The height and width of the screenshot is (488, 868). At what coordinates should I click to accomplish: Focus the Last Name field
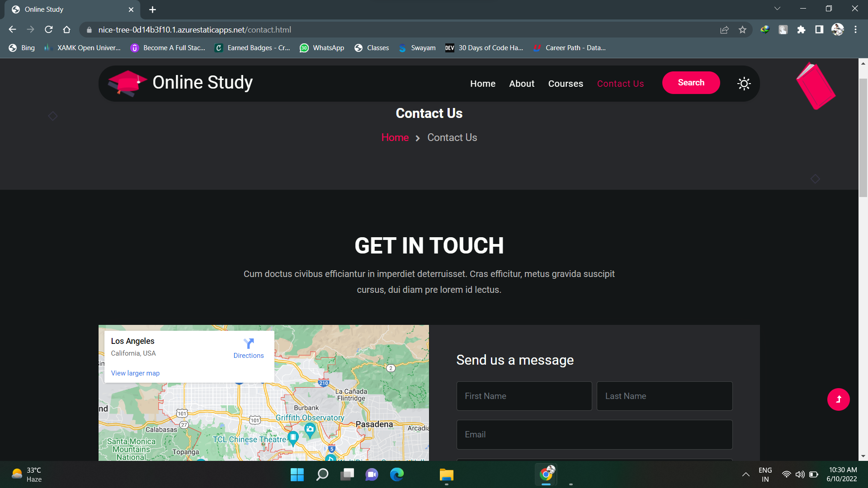click(665, 396)
